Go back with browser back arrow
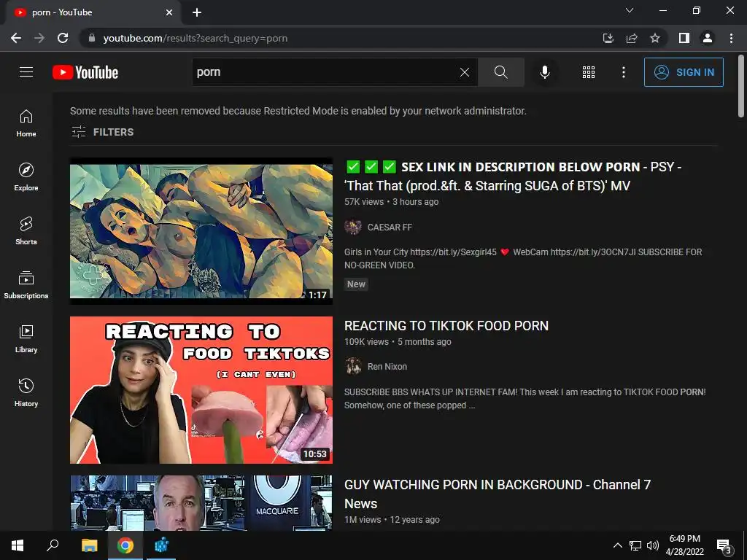747x560 pixels. (16, 38)
